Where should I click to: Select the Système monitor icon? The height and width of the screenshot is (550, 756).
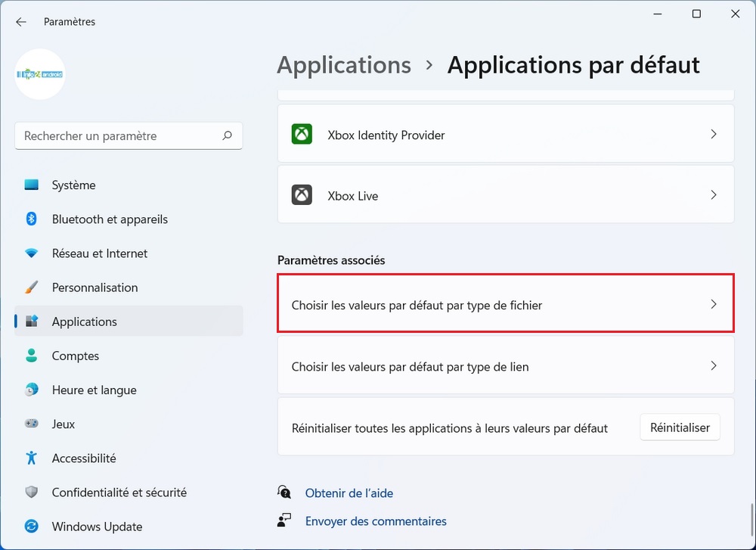coord(31,185)
